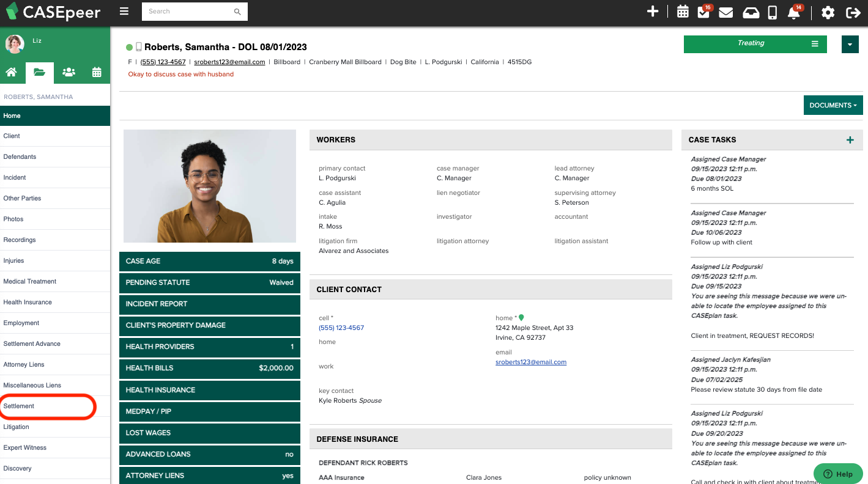
Task: Open Photos section
Action: point(55,219)
